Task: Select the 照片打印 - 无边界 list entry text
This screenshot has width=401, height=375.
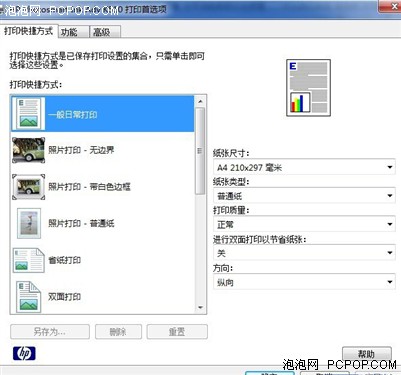Action: pos(81,150)
